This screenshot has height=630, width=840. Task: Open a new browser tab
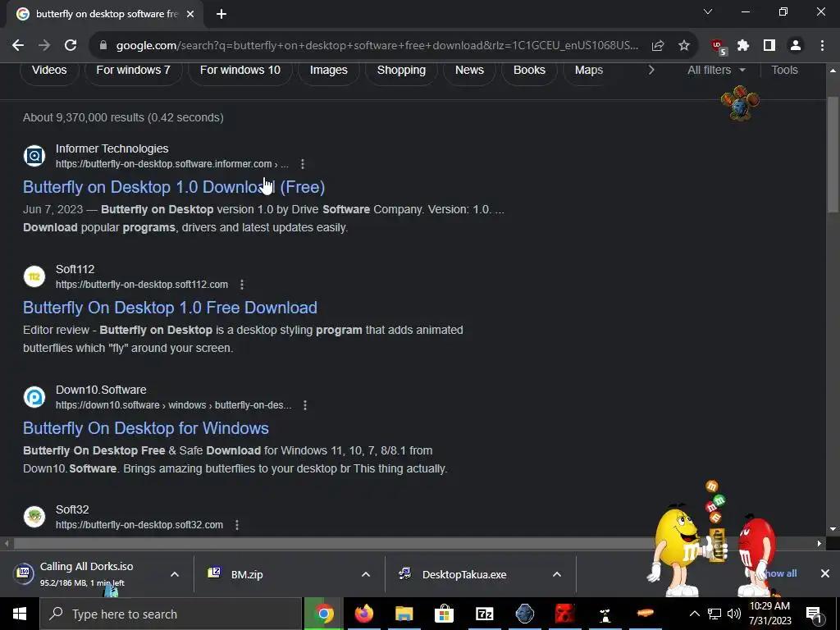click(x=221, y=14)
